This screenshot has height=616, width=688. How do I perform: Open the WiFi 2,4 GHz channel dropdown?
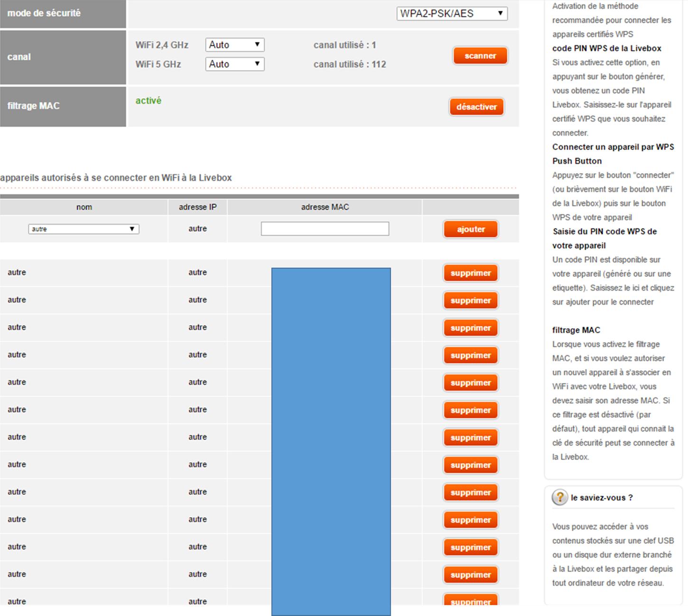pos(235,45)
